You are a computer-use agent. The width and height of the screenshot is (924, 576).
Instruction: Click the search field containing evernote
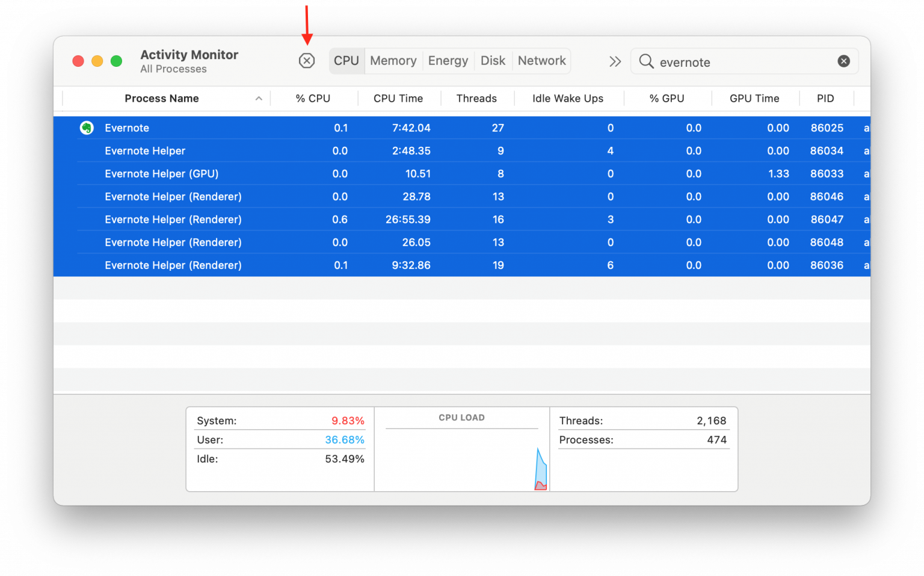(744, 61)
